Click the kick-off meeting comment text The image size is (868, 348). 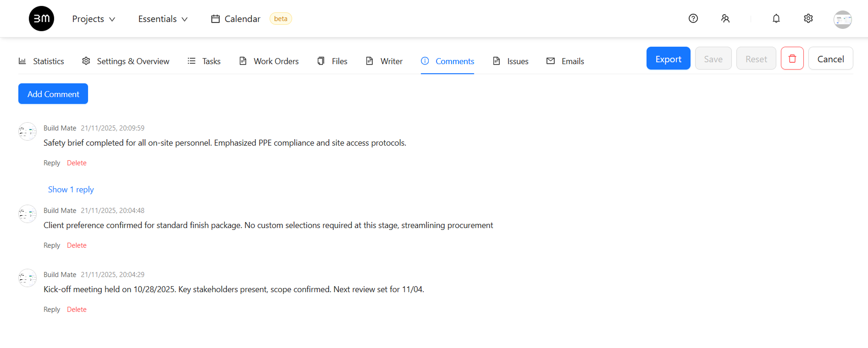pos(234,289)
